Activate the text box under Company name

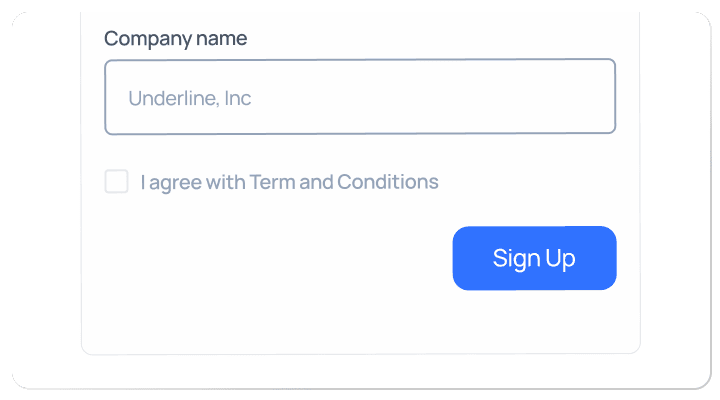click(360, 97)
